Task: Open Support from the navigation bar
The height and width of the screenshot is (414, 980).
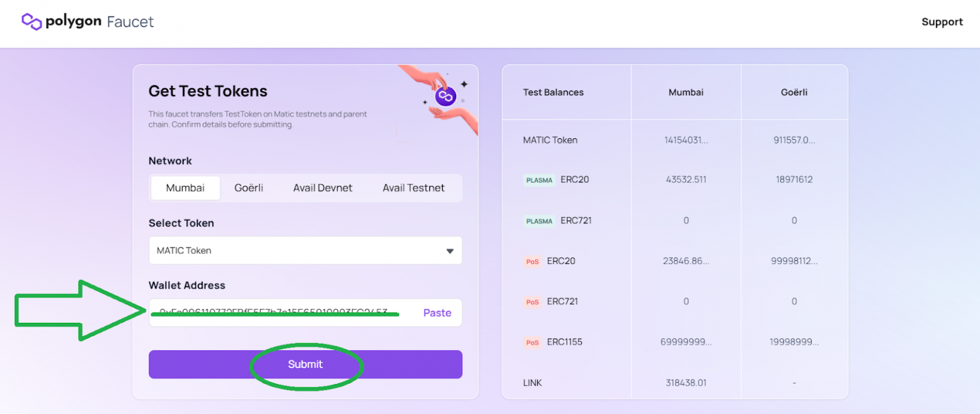Action: point(942,21)
